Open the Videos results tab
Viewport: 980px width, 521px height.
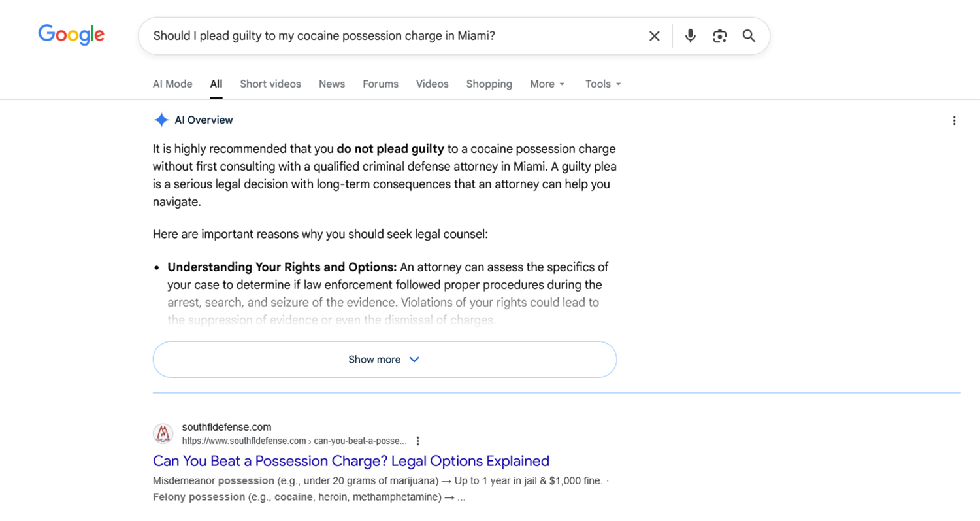pyautogui.click(x=432, y=84)
